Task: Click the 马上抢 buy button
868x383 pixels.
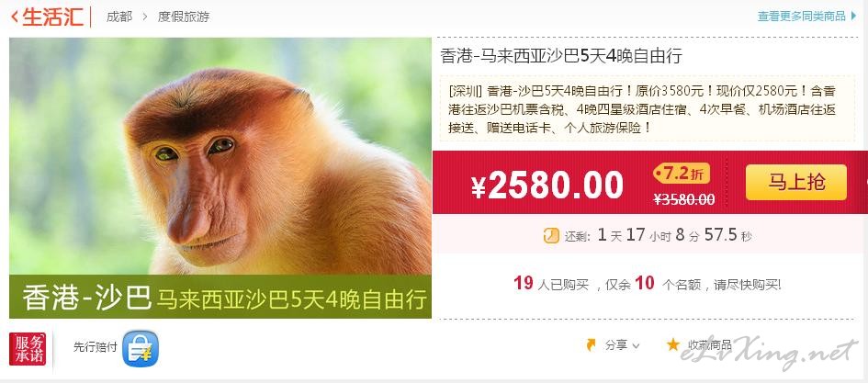Action: tap(796, 182)
